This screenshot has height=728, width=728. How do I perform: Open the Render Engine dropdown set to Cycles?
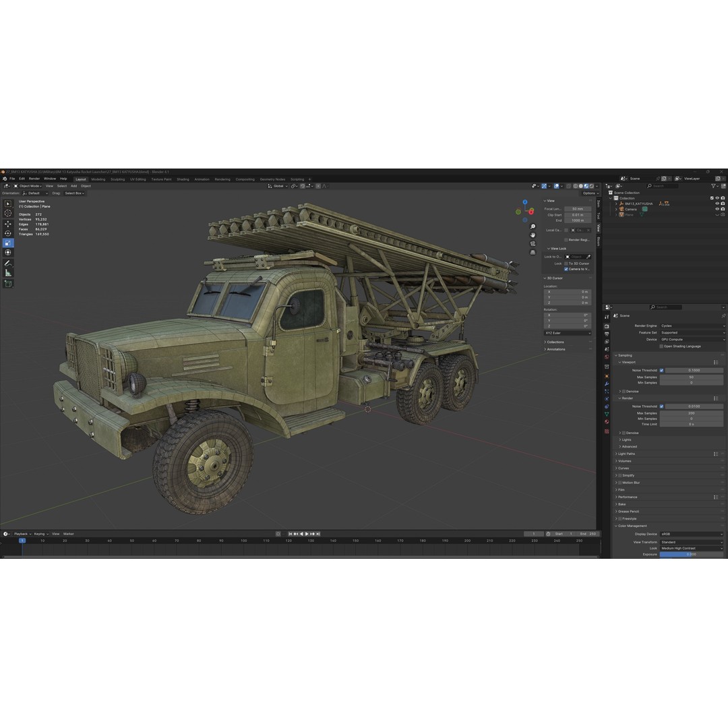[691, 326]
